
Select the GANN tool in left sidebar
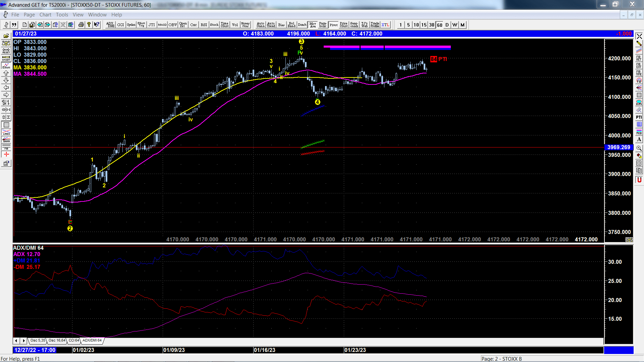tap(6, 139)
